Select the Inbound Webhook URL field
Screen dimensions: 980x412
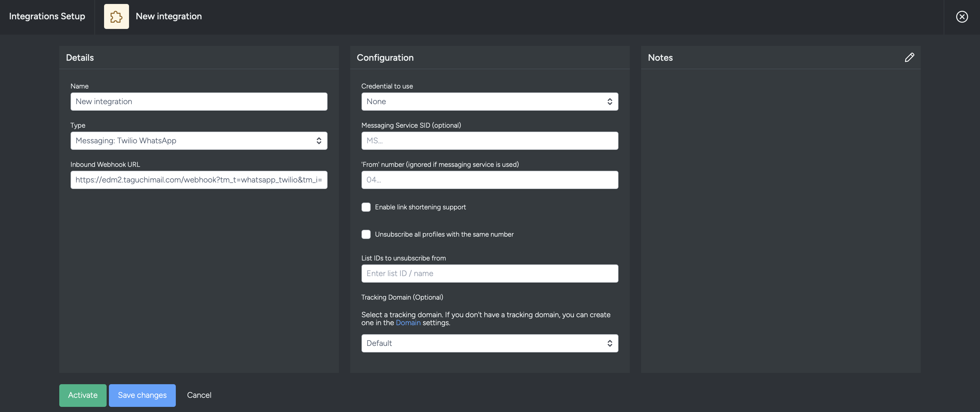click(x=198, y=180)
